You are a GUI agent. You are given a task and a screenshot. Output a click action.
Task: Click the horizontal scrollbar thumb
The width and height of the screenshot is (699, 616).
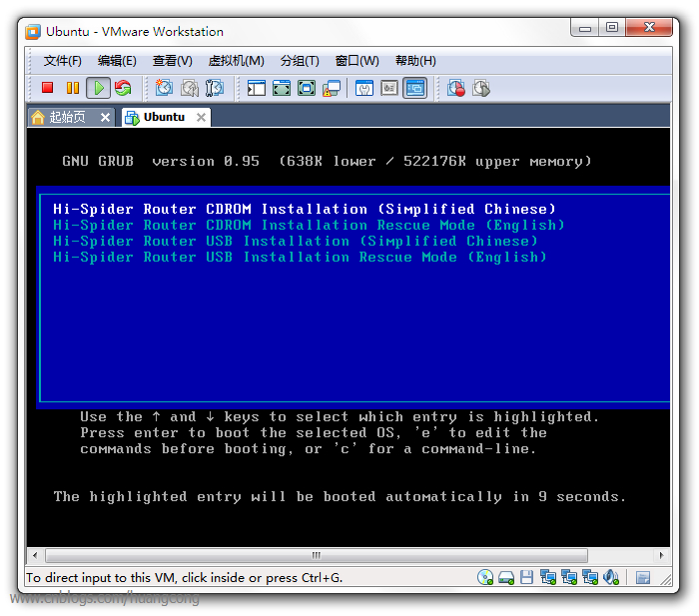click(x=317, y=555)
